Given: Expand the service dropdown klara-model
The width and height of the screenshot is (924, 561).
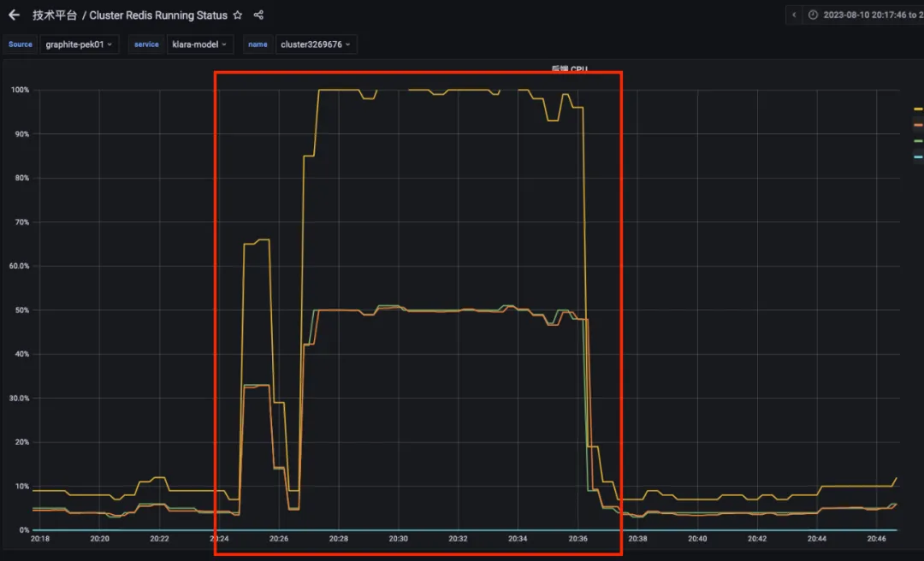Looking at the screenshot, I should (x=199, y=44).
